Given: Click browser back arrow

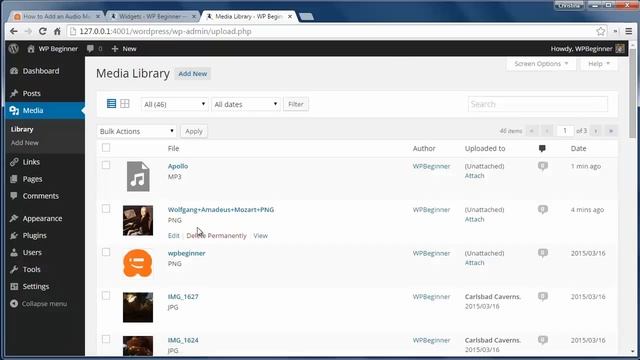Looking at the screenshot, I should (x=13, y=31).
